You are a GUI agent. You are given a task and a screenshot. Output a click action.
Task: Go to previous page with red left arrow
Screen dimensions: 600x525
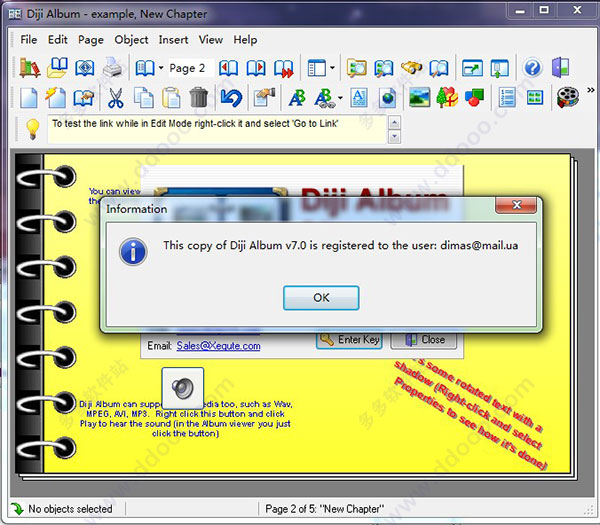coord(228,68)
